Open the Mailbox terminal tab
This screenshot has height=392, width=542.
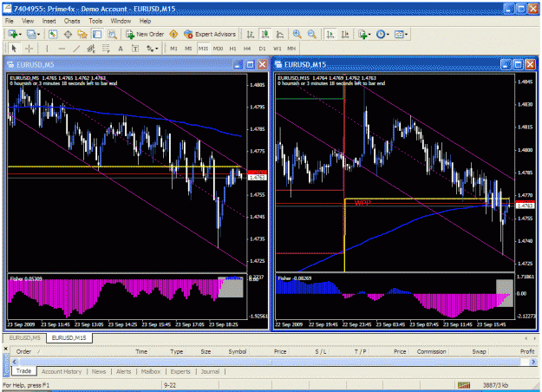click(151, 371)
